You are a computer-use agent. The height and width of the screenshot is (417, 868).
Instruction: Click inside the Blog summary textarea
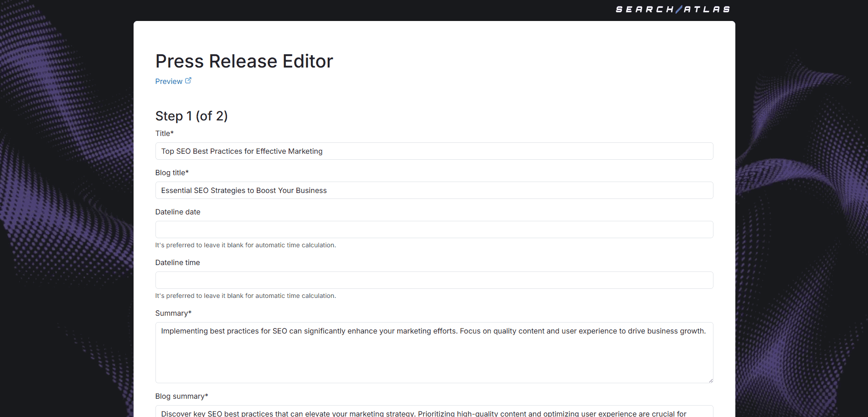(x=434, y=412)
